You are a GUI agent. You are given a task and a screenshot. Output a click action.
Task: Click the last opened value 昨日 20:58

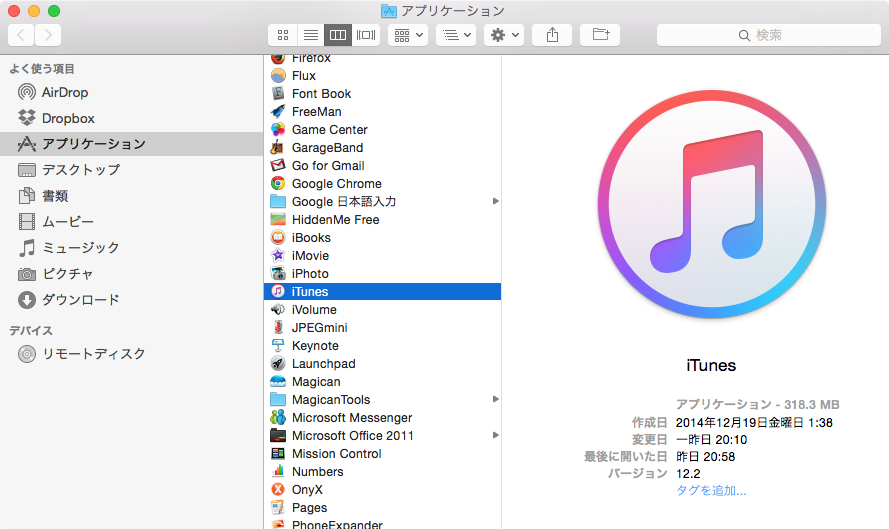(705, 456)
